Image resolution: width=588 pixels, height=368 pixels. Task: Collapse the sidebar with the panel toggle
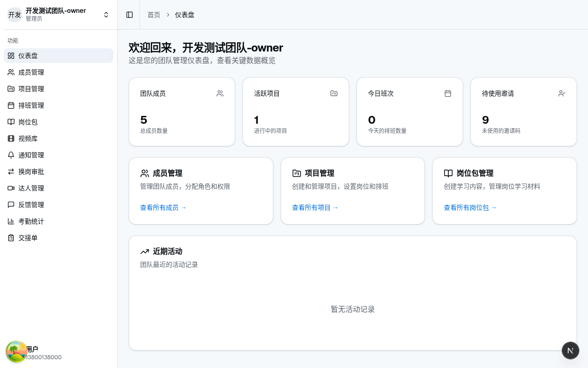coord(129,14)
